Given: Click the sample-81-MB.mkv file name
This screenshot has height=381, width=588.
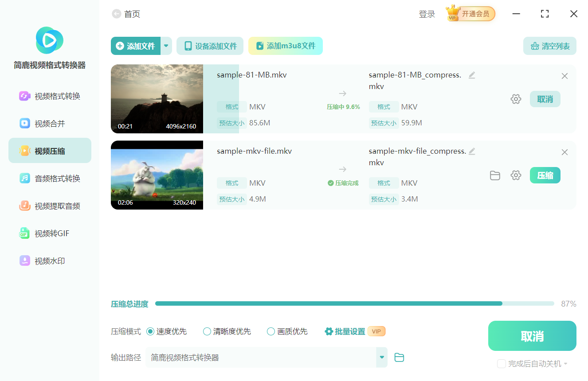Looking at the screenshot, I should pyautogui.click(x=252, y=75).
